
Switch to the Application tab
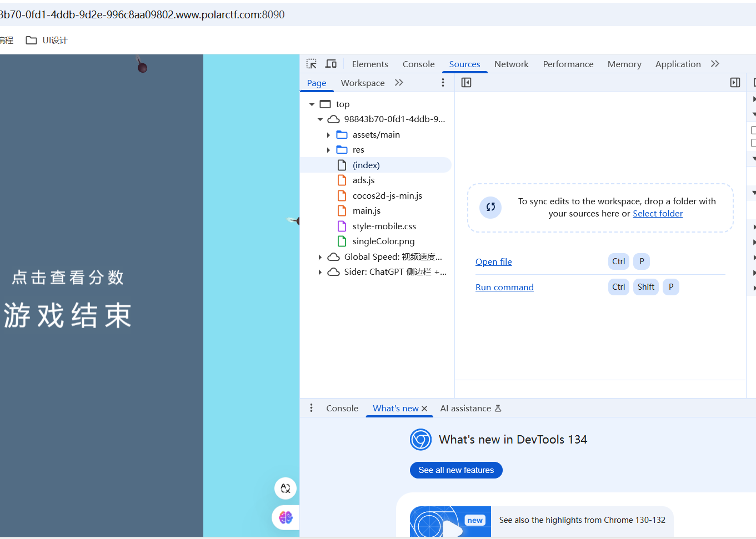click(x=678, y=64)
